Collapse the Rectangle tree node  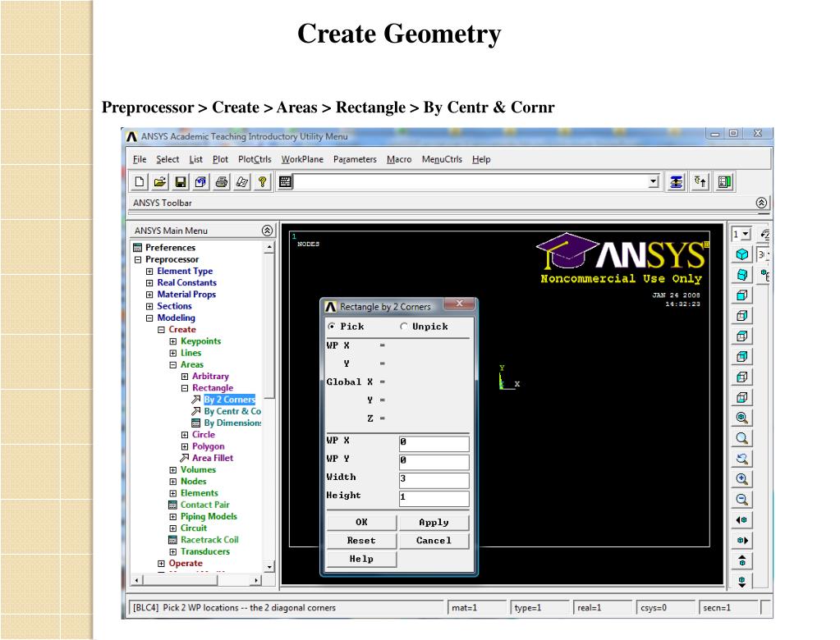pos(185,388)
